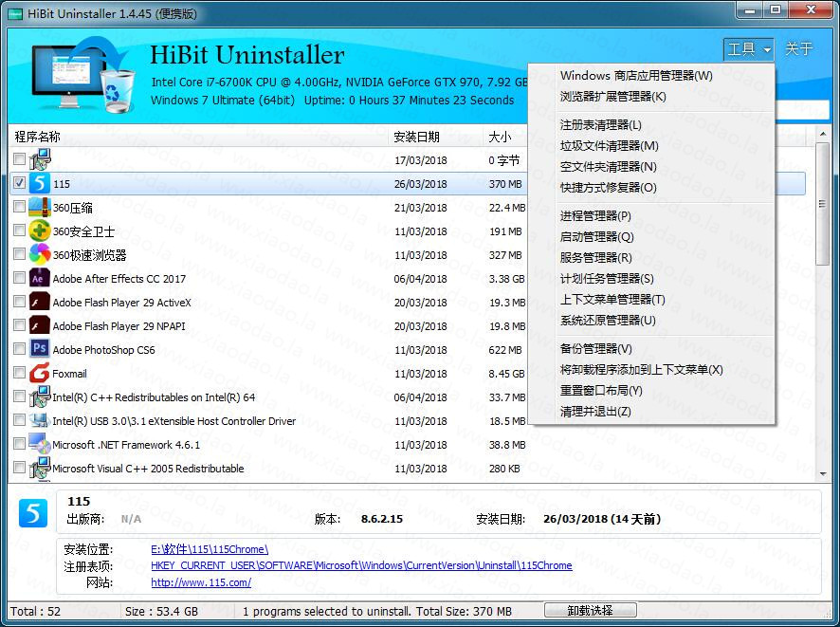Click the Intel USB 3.0 driver icon
Viewport: 840px width, 627px height.
point(40,420)
